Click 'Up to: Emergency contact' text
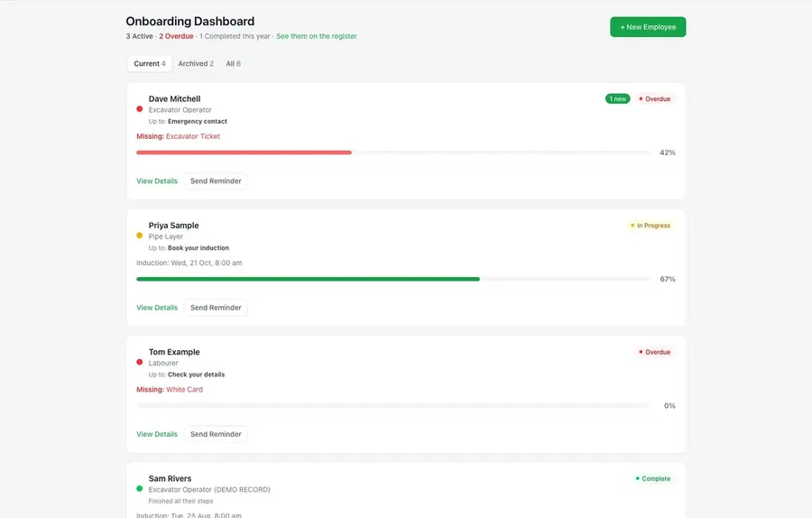This screenshot has width=812, height=518. 188,121
